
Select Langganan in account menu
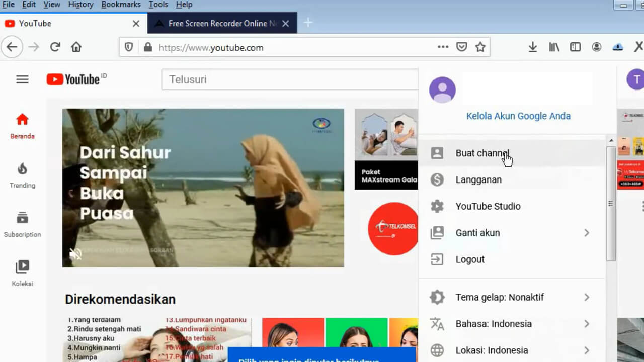tap(512, 180)
